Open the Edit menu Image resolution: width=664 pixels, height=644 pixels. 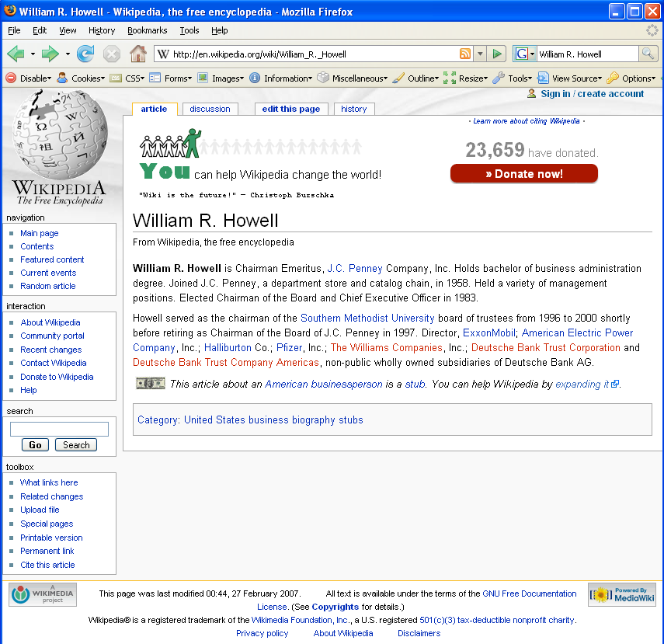pos(40,30)
